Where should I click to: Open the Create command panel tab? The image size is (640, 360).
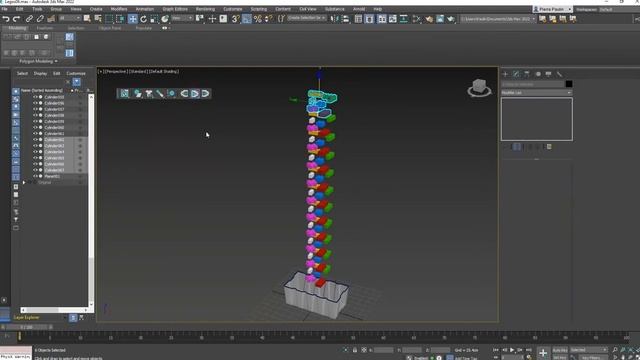(x=505, y=74)
